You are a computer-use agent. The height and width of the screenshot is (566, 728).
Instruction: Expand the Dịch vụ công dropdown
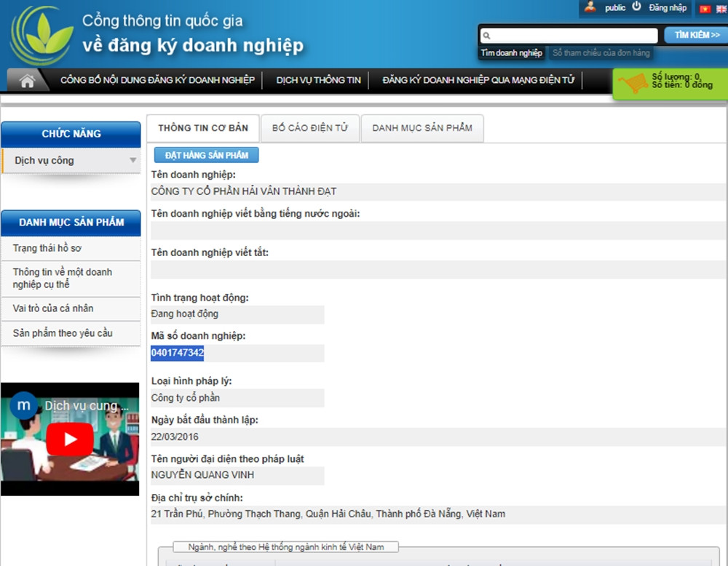132,161
